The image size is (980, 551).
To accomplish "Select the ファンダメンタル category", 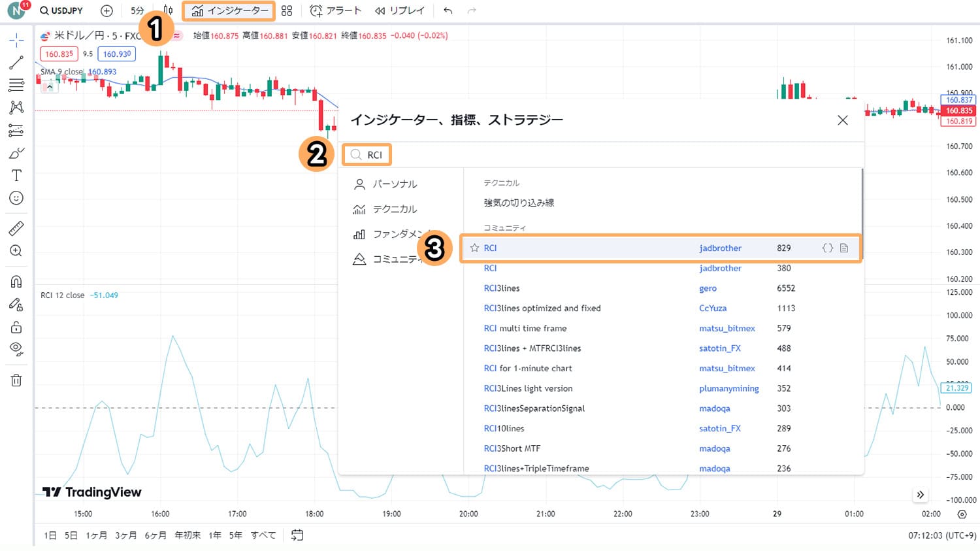I will tap(391, 234).
